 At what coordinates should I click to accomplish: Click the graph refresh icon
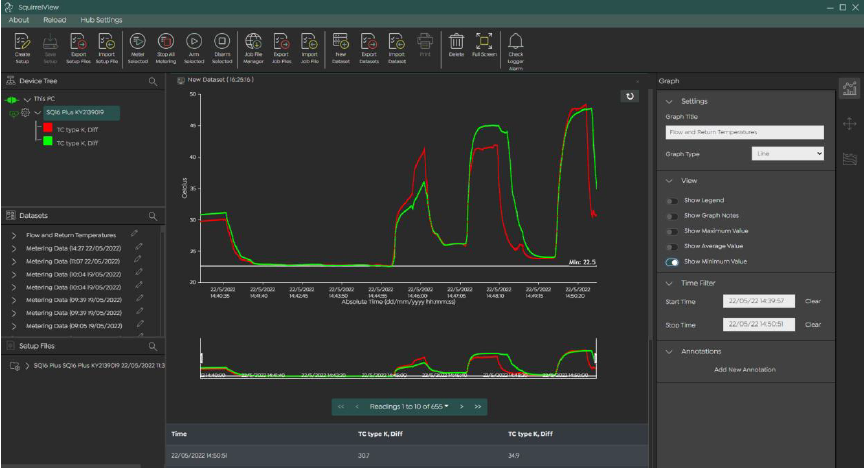tap(629, 96)
